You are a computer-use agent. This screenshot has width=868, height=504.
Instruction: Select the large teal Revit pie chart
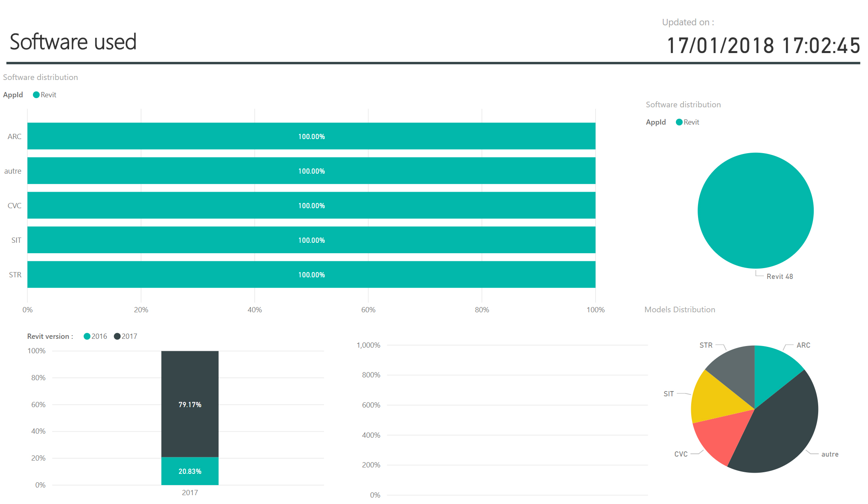755,211
